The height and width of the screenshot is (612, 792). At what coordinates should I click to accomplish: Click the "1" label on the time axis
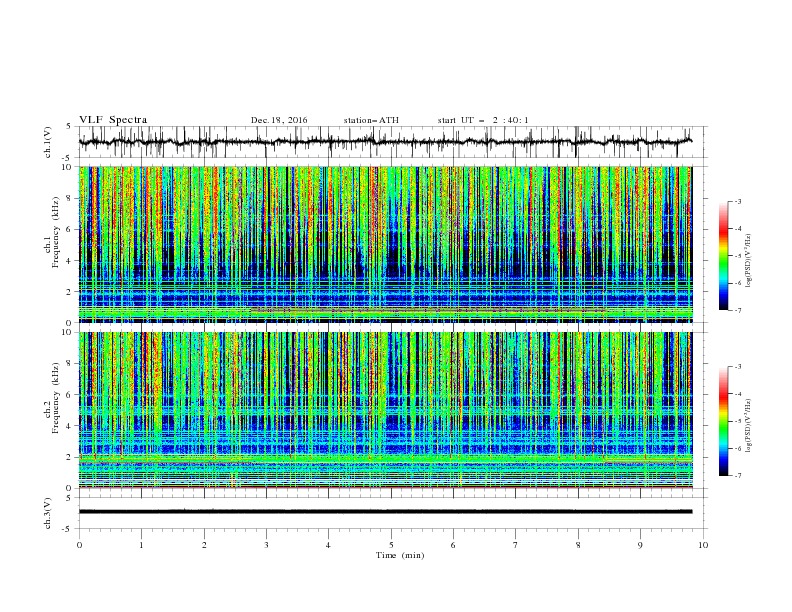pos(141,545)
